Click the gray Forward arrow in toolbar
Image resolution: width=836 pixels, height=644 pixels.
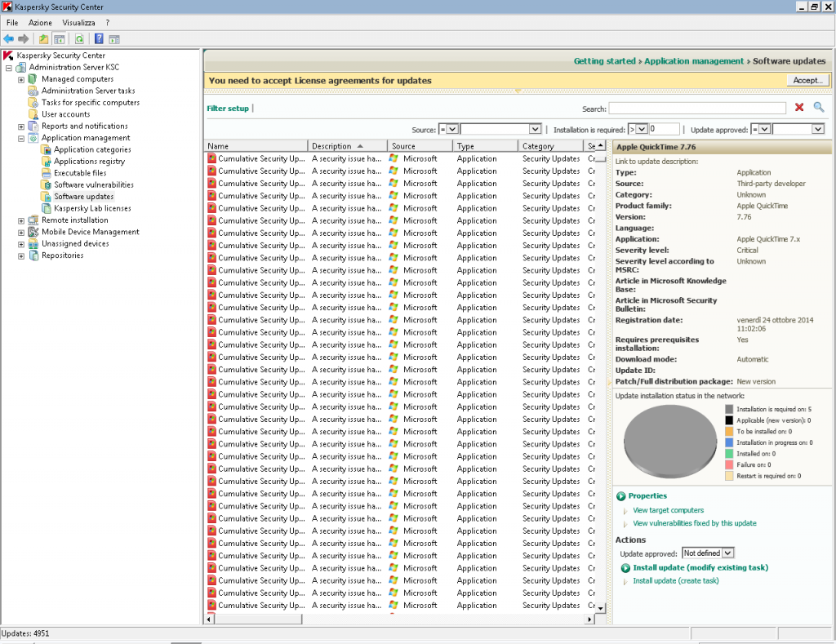24,39
